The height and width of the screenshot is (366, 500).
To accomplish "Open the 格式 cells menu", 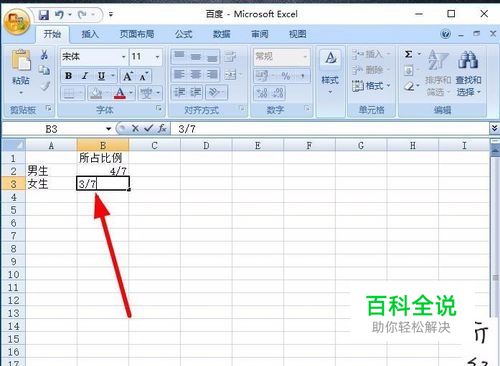I will pos(371,86).
